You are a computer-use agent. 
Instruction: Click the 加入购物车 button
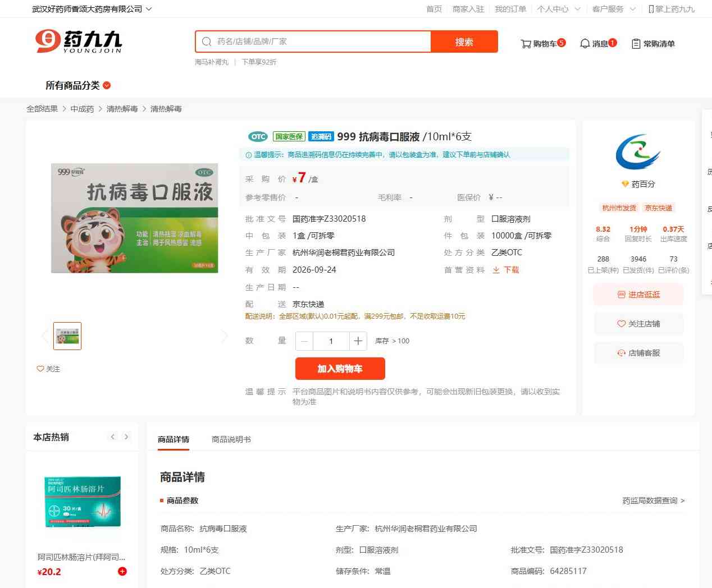[x=340, y=369]
